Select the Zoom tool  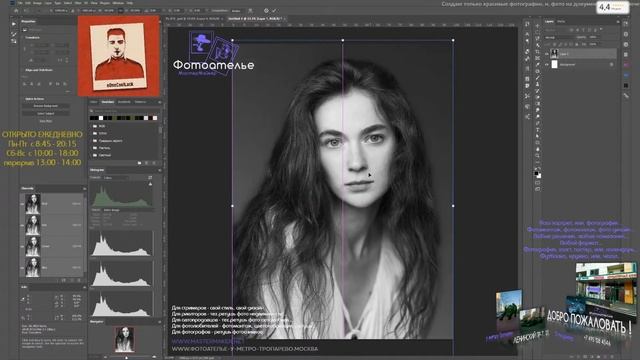(538, 156)
